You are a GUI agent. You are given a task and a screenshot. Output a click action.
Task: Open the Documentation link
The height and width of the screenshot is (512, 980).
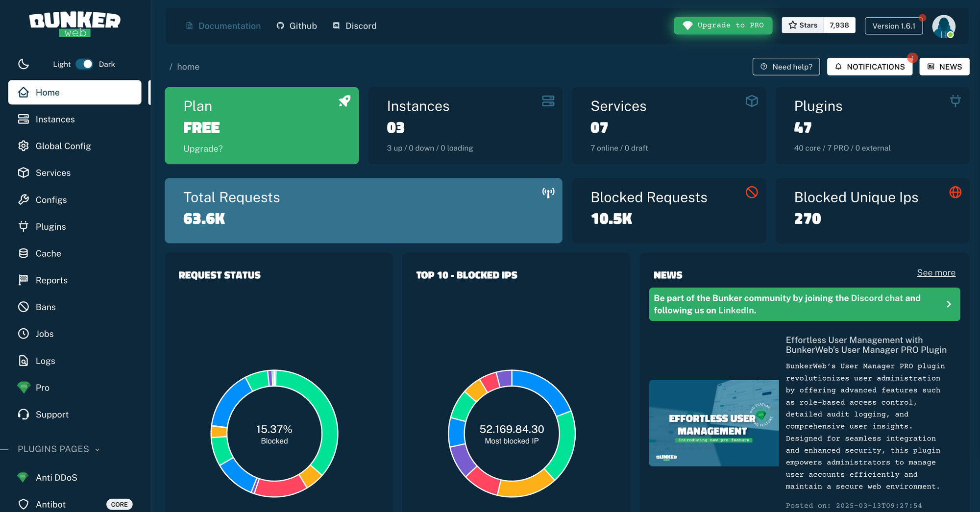(223, 26)
